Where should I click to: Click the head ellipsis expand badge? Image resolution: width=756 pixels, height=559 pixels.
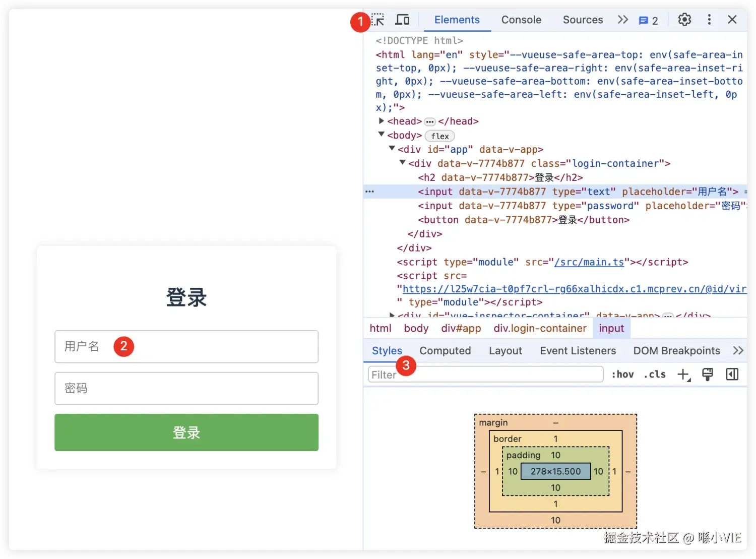coord(430,121)
